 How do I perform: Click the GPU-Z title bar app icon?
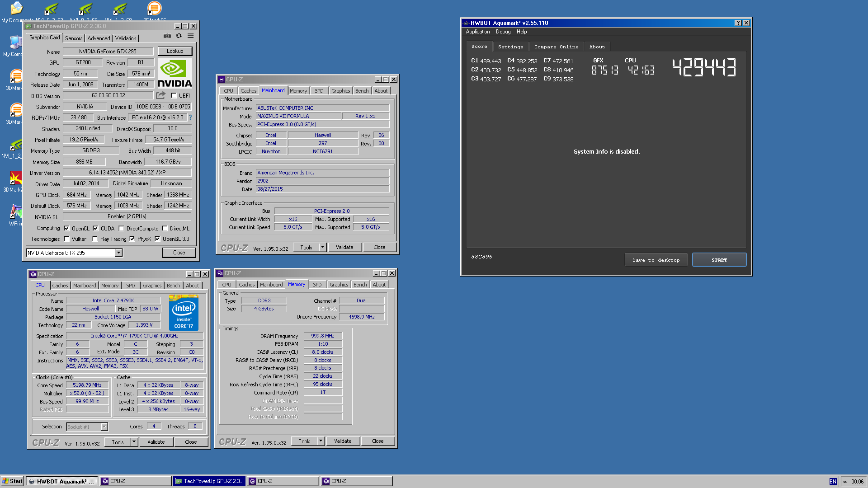(28, 26)
